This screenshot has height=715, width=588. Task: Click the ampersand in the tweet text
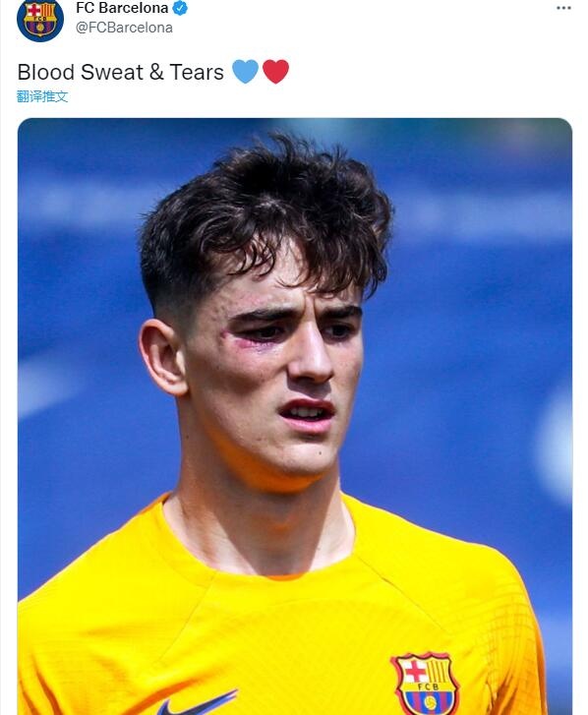click(x=156, y=72)
